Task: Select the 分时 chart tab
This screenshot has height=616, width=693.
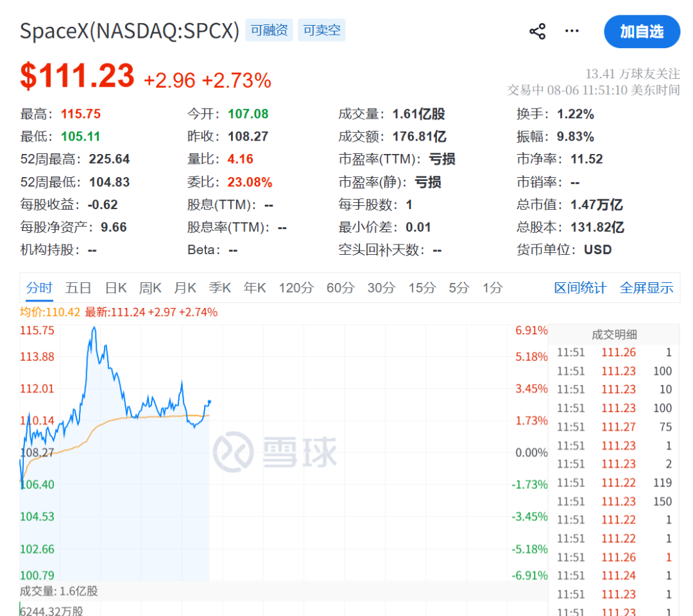Action: click(39, 287)
